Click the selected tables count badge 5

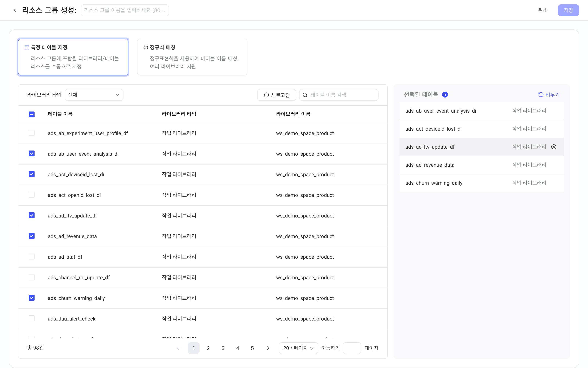(x=445, y=95)
